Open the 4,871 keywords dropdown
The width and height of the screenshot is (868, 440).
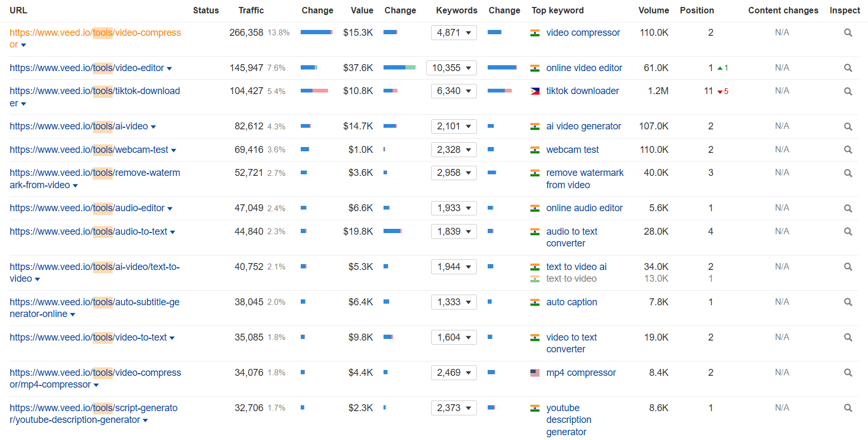453,33
